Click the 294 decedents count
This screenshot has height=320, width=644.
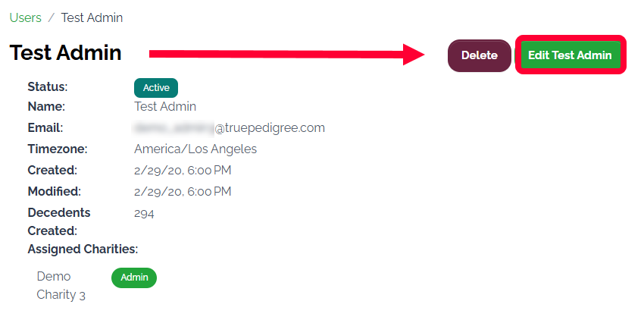click(144, 214)
